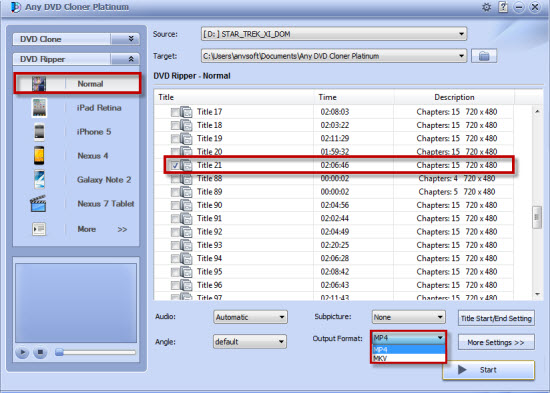Check the Title 17 checkbox
Viewport: 550px width, 393px height.
click(x=175, y=112)
